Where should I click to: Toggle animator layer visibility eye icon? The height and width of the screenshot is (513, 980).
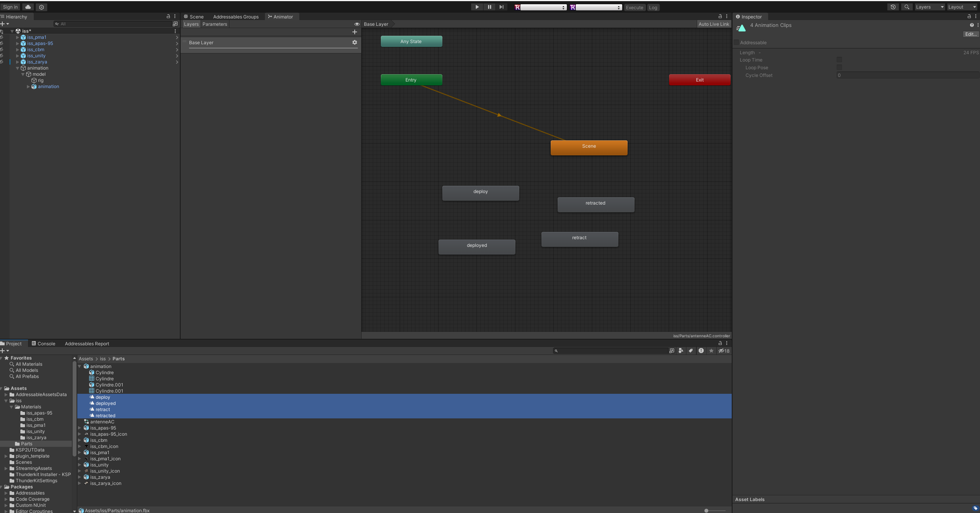click(357, 24)
